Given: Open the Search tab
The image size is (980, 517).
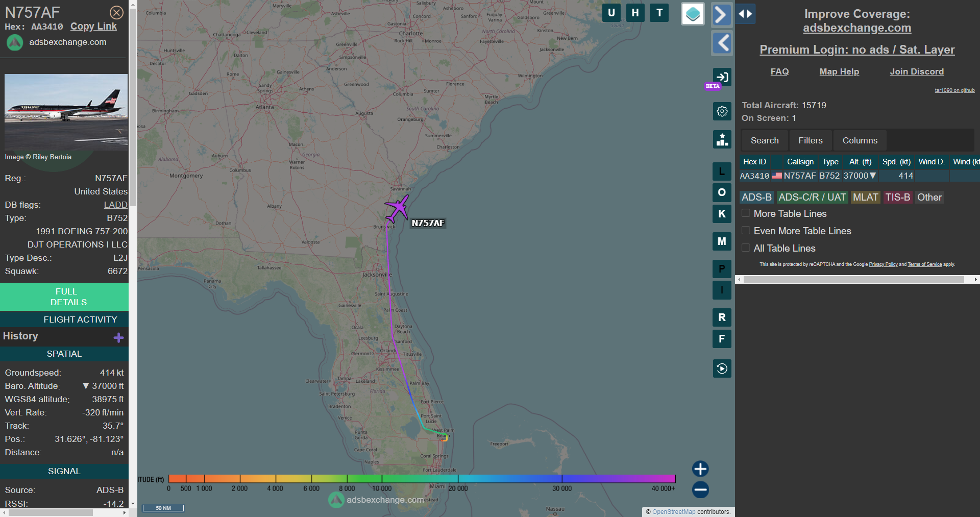Looking at the screenshot, I should coord(765,140).
